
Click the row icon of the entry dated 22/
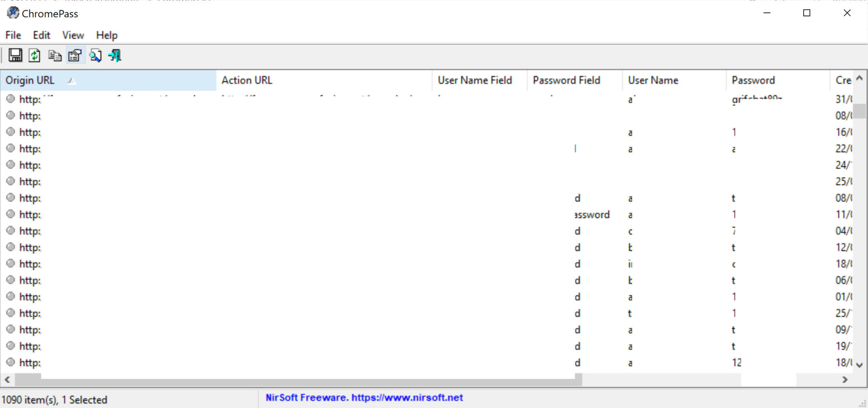[11, 148]
